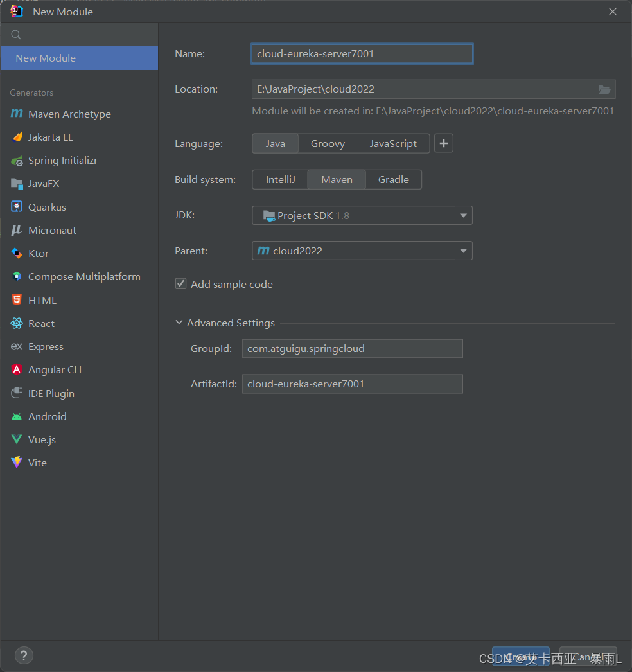Click the JavaFX folder icon
Image resolution: width=632 pixels, height=672 pixels.
click(17, 184)
